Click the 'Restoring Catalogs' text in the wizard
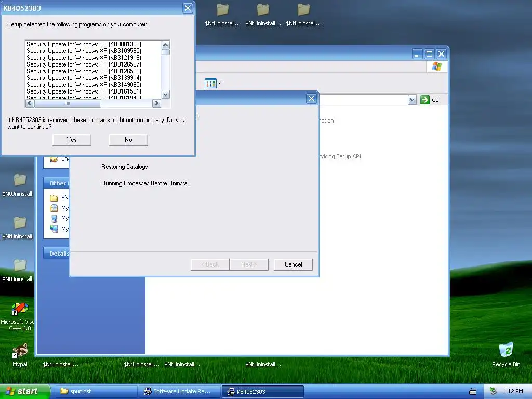 tap(125, 167)
